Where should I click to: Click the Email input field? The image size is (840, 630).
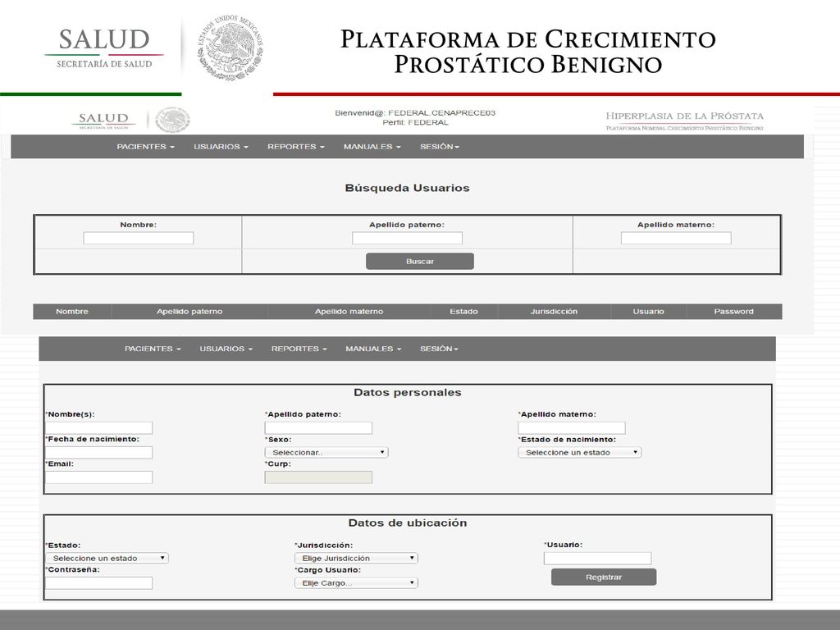click(x=99, y=477)
